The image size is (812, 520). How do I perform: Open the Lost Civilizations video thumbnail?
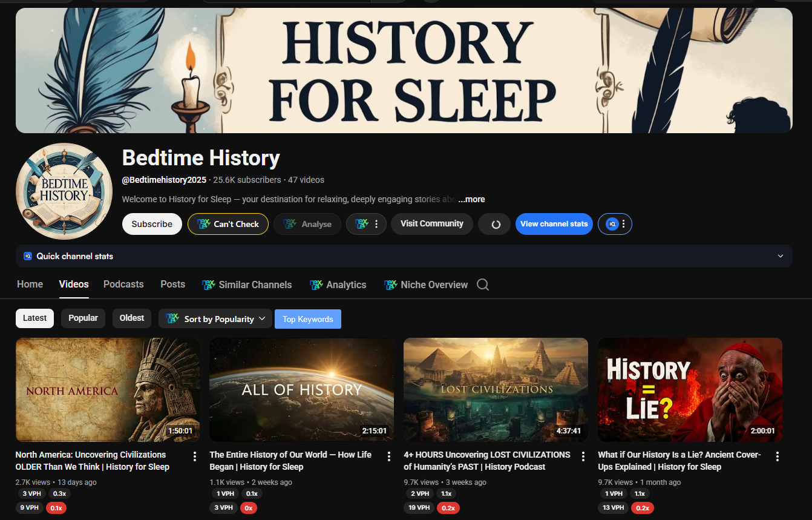click(x=496, y=390)
